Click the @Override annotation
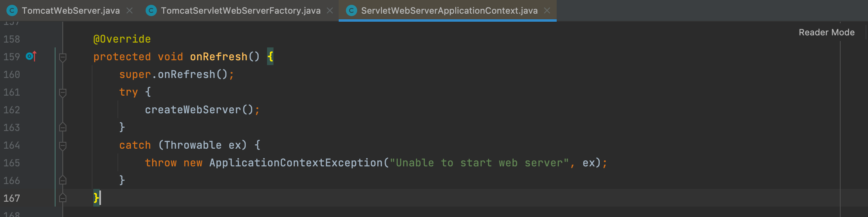Image resolution: width=868 pixels, height=217 pixels. tap(122, 39)
